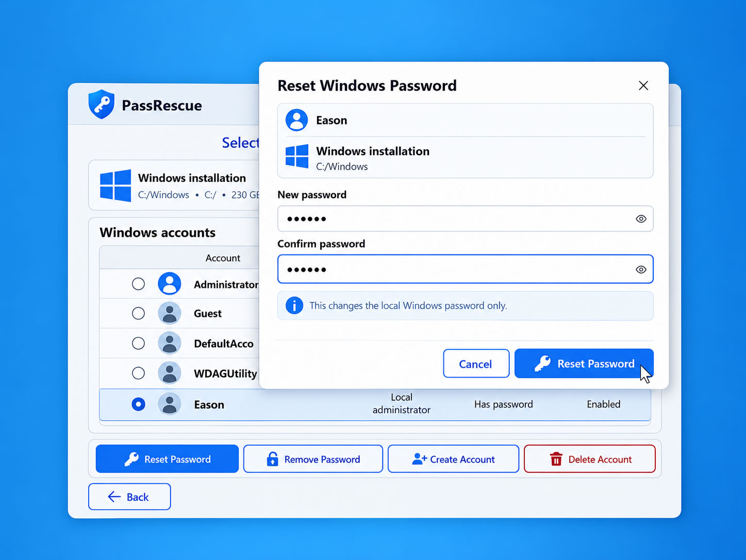Image resolution: width=746 pixels, height=560 pixels.
Task: Click the Create Account button
Action: click(453, 459)
